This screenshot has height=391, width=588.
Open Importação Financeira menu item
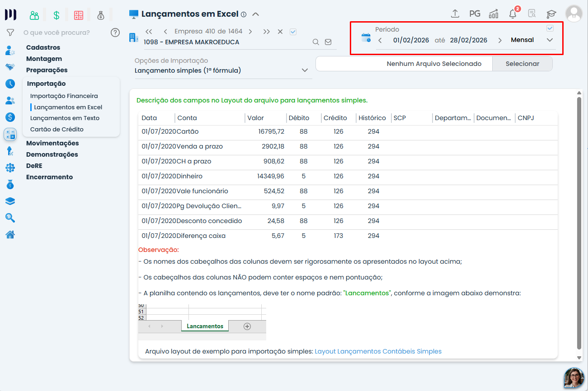tap(64, 96)
